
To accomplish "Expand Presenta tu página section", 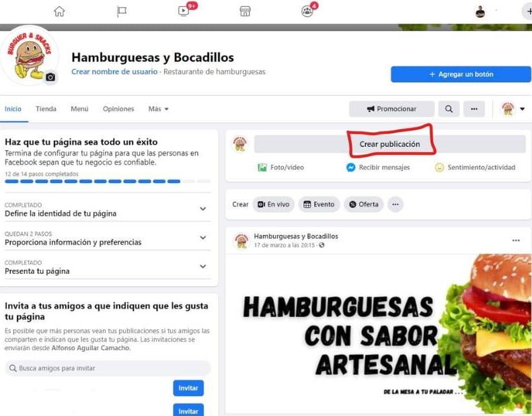I will click(x=108, y=267).
